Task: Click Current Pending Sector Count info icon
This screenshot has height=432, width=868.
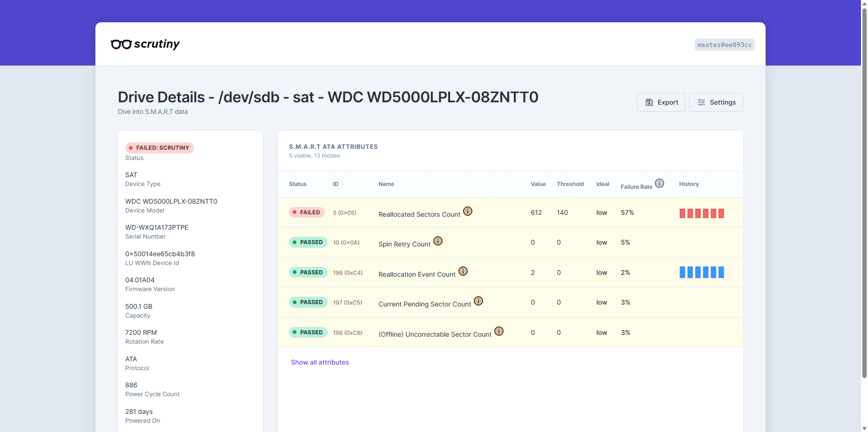Action: pyautogui.click(x=478, y=301)
